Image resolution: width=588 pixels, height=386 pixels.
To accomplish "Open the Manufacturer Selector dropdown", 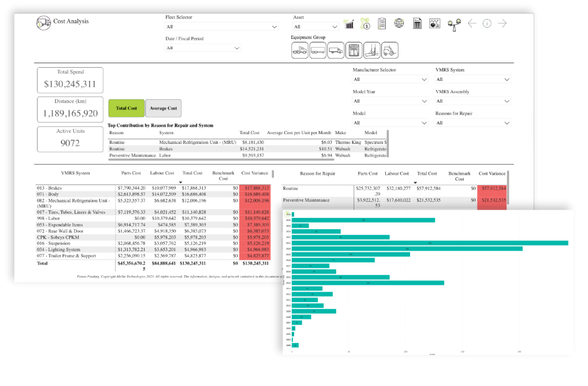I will point(390,80).
